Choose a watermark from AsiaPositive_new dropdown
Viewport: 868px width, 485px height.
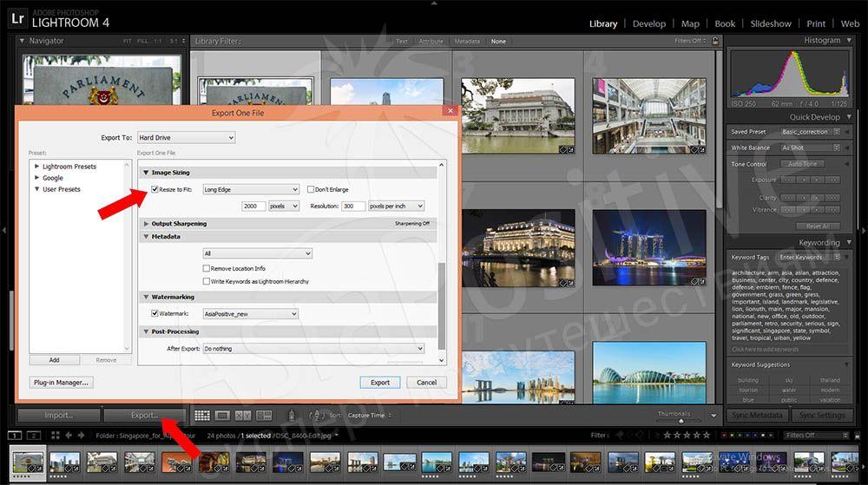(x=251, y=313)
